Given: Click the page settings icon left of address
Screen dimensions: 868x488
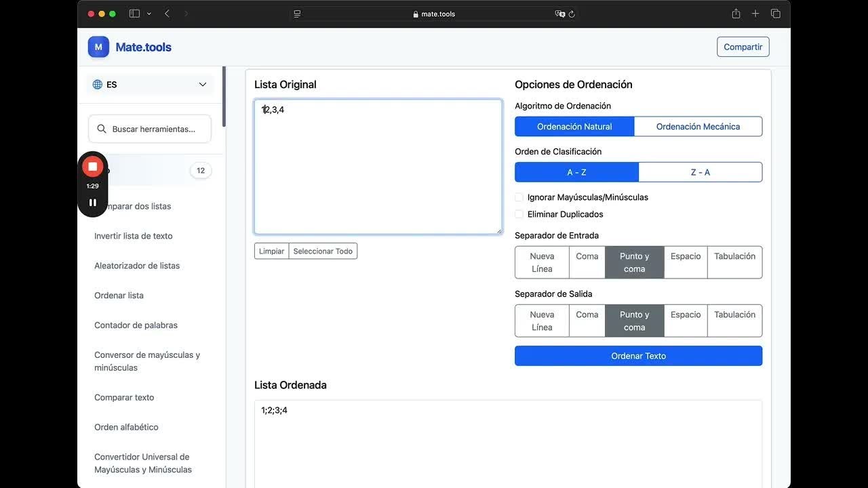Looking at the screenshot, I should pos(297,14).
